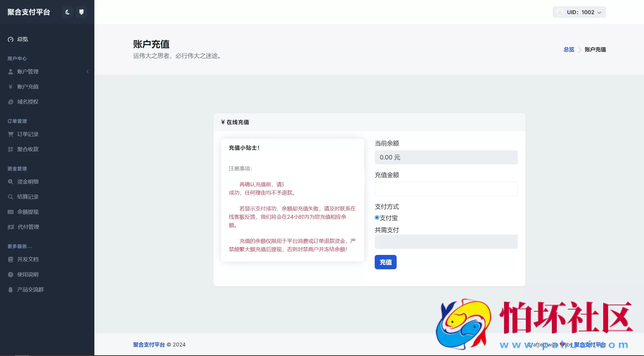644x356 pixels.
Task: Expand the UID: 1002 account dropdown
Action: (x=579, y=12)
